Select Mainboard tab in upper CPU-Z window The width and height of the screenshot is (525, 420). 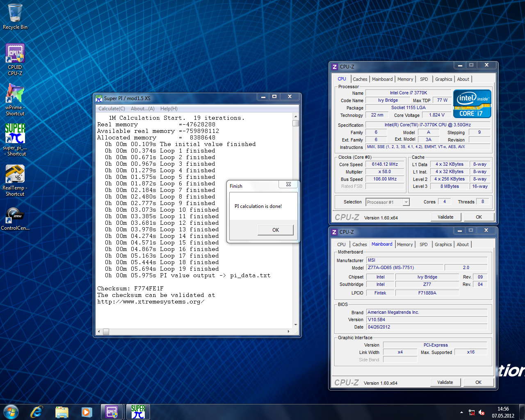[382, 79]
